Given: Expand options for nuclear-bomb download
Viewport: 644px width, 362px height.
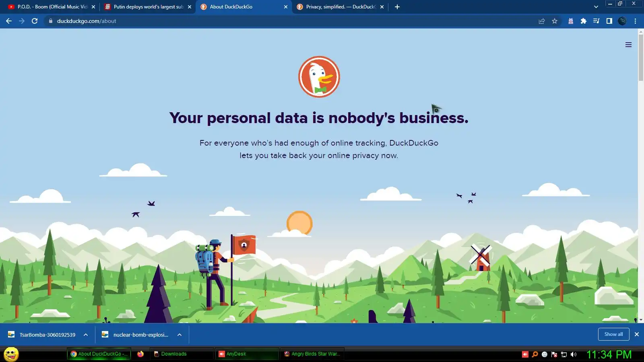Looking at the screenshot, I should point(180,335).
